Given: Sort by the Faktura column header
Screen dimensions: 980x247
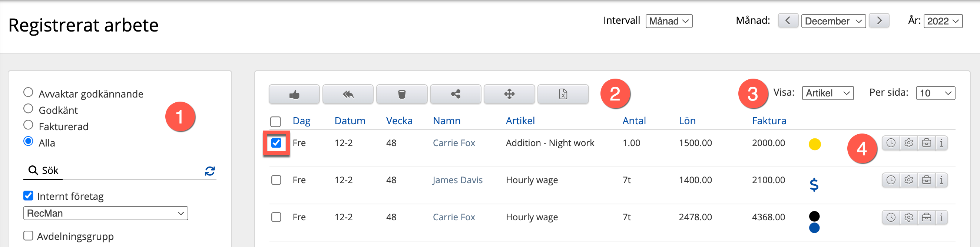Looking at the screenshot, I should click(x=768, y=121).
